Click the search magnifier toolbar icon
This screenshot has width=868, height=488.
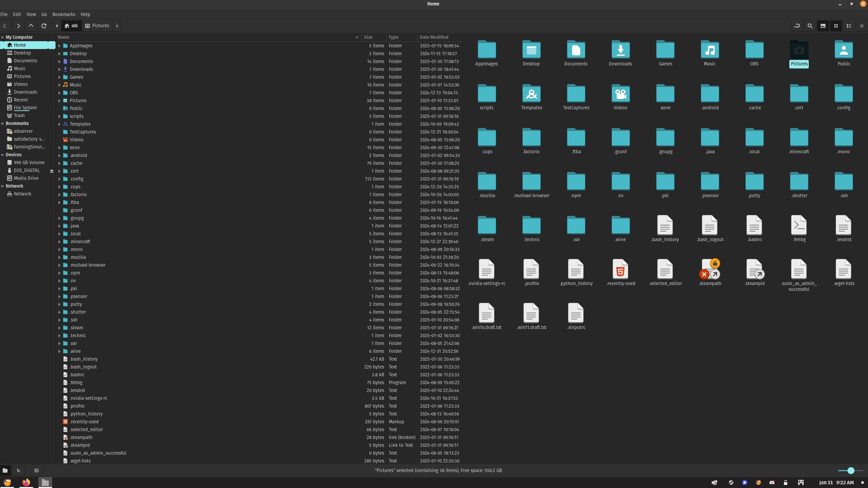point(810,26)
